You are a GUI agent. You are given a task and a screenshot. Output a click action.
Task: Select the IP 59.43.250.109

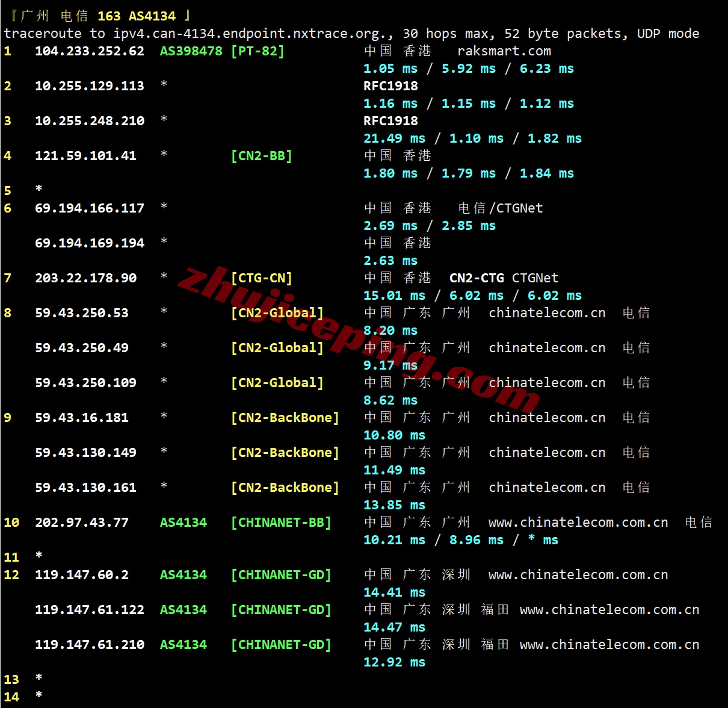[85, 383]
